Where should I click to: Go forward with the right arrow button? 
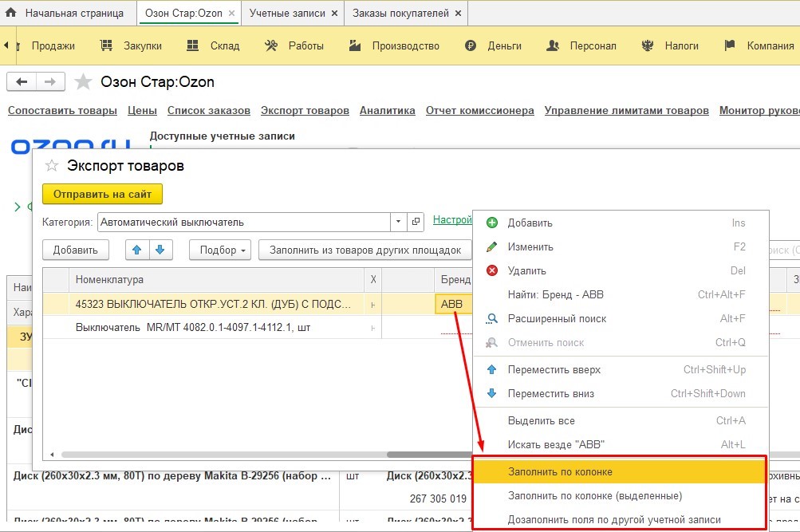pyautogui.click(x=50, y=81)
